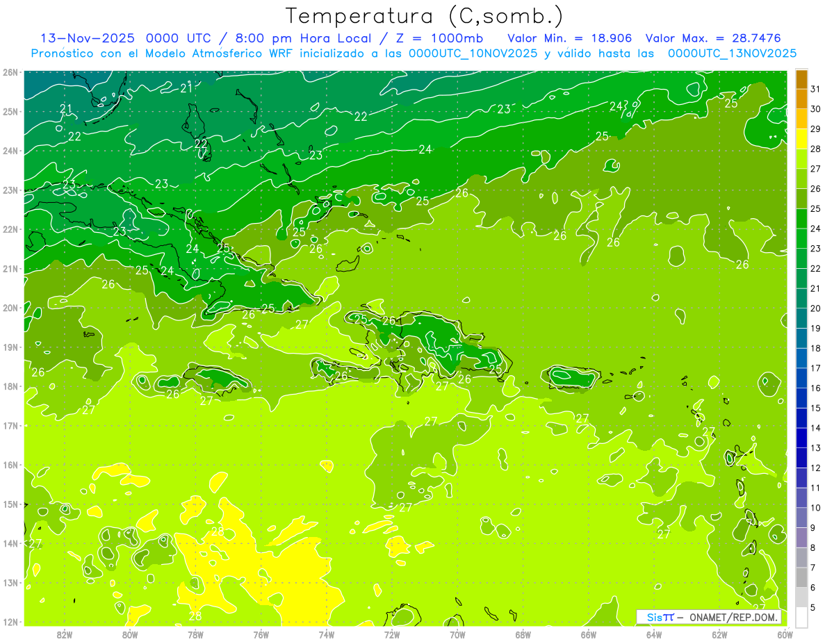Click the 60W longitude axis label

click(x=785, y=634)
